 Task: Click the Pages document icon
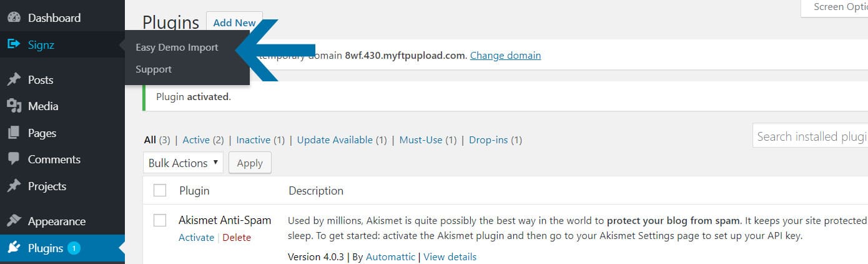pyautogui.click(x=14, y=133)
